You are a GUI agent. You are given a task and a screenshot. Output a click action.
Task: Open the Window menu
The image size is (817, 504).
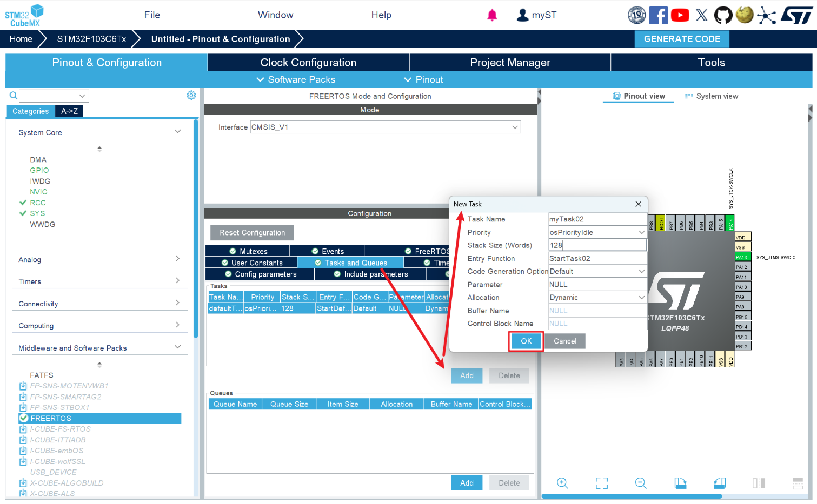click(x=275, y=15)
